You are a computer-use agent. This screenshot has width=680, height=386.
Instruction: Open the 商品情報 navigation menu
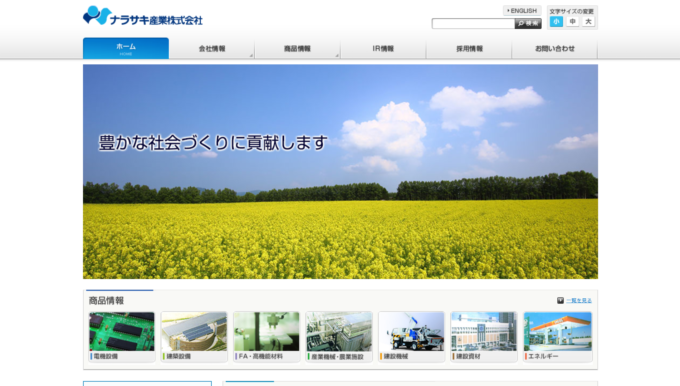[x=298, y=49]
